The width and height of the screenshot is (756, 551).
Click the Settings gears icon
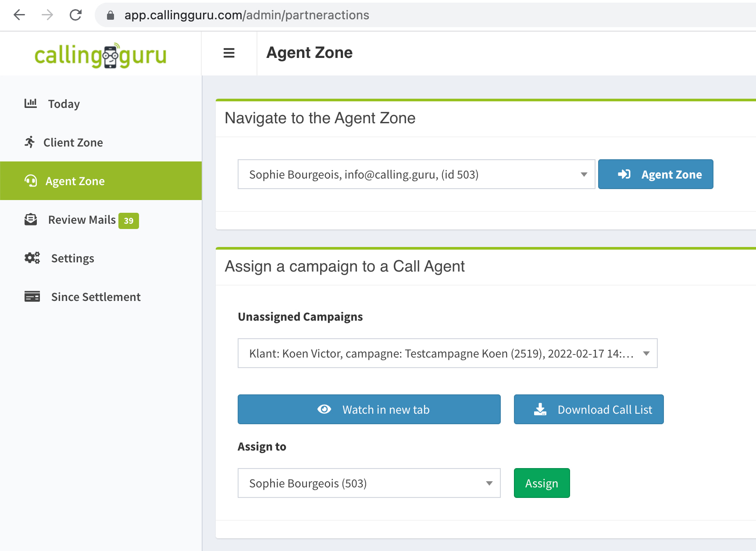32,258
